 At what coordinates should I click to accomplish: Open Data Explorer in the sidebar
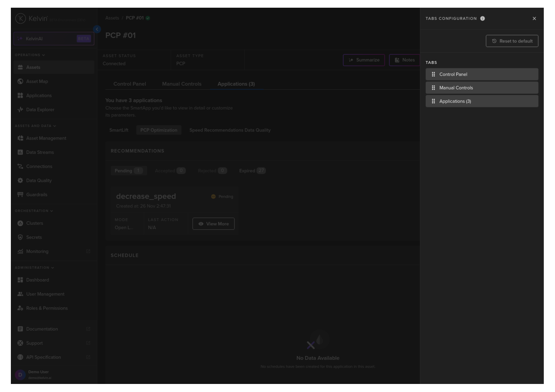click(40, 110)
